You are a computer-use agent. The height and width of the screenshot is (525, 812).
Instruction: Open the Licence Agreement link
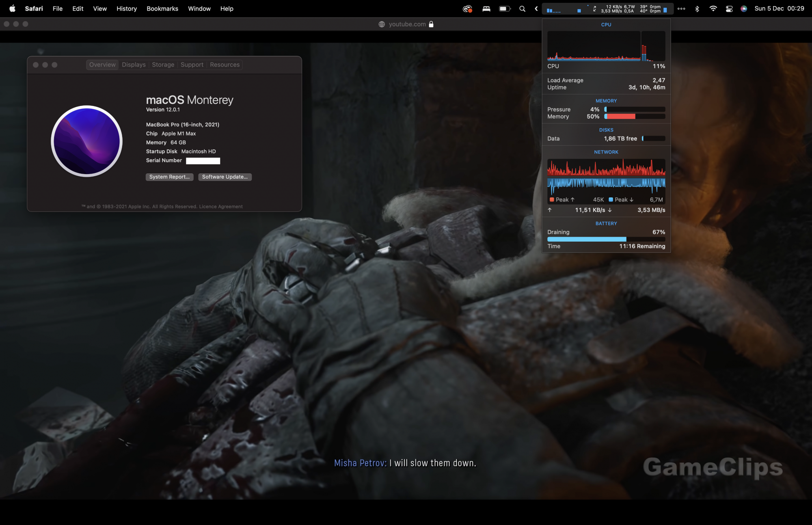pyautogui.click(x=221, y=207)
